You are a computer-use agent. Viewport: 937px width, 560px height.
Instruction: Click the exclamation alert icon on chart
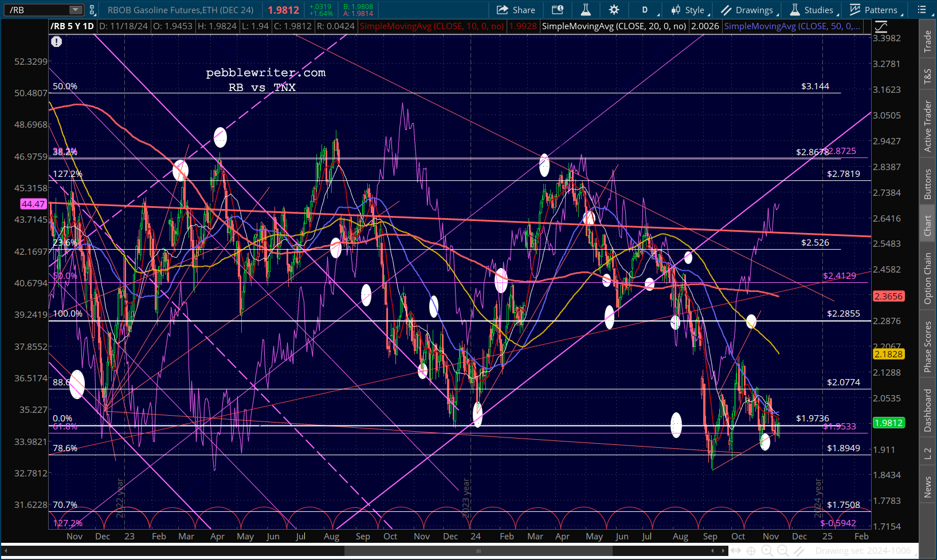[56, 41]
